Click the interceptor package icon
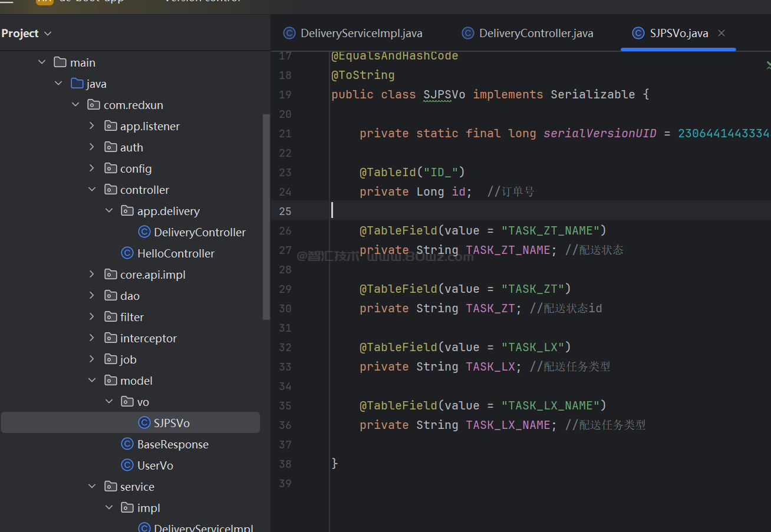The height and width of the screenshot is (532, 771). click(x=110, y=338)
